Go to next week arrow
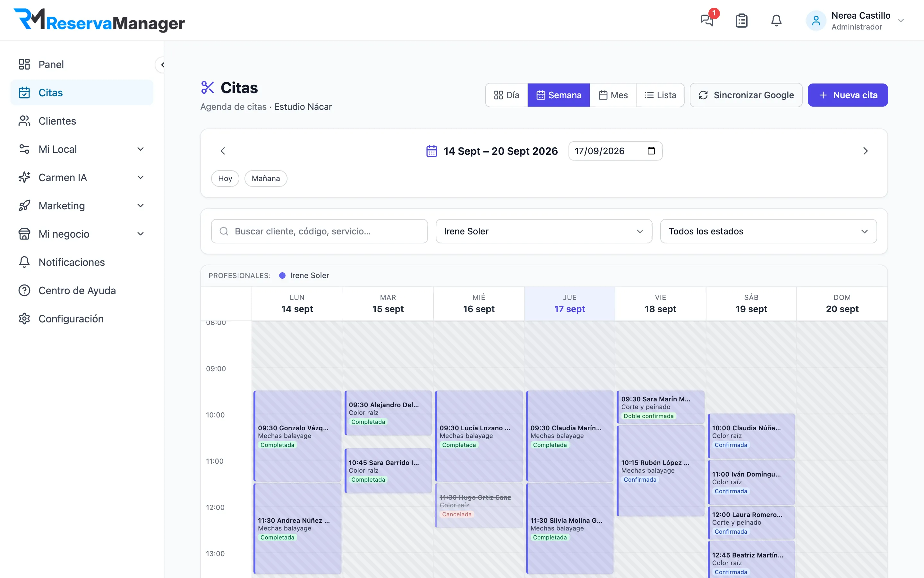Viewport: 924px width, 578px height. (865, 151)
